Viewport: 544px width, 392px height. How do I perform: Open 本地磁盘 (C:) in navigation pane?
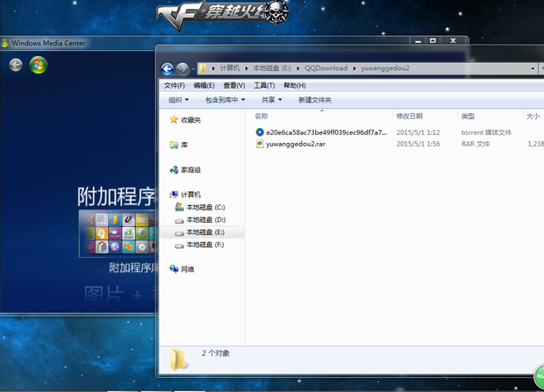click(205, 208)
